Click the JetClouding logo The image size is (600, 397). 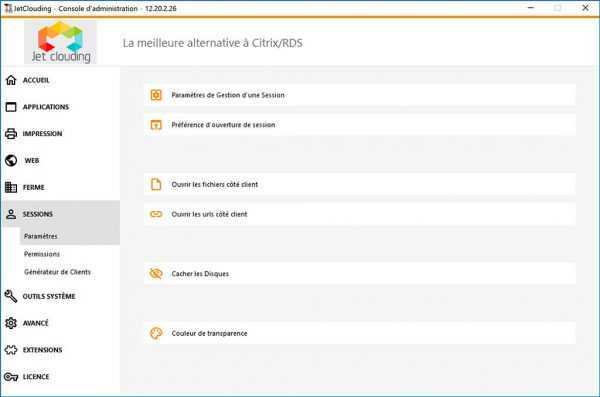[x=60, y=42]
